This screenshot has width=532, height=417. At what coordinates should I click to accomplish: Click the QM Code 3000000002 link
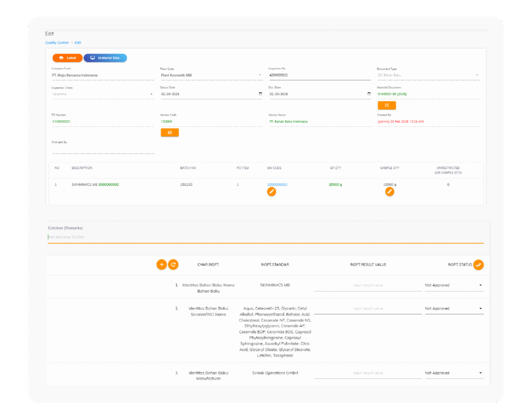click(x=277, y=185)
